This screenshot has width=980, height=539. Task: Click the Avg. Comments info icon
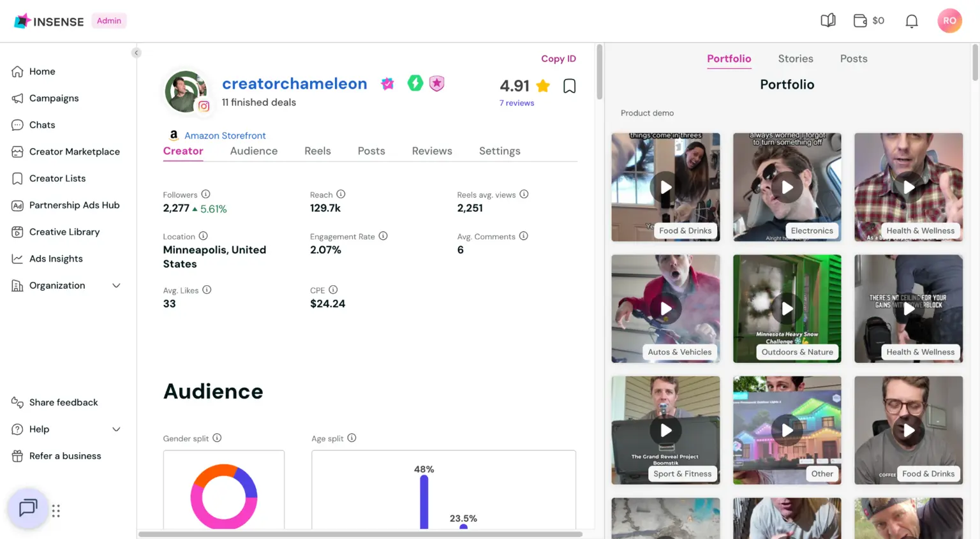click(x=523, y=236)
